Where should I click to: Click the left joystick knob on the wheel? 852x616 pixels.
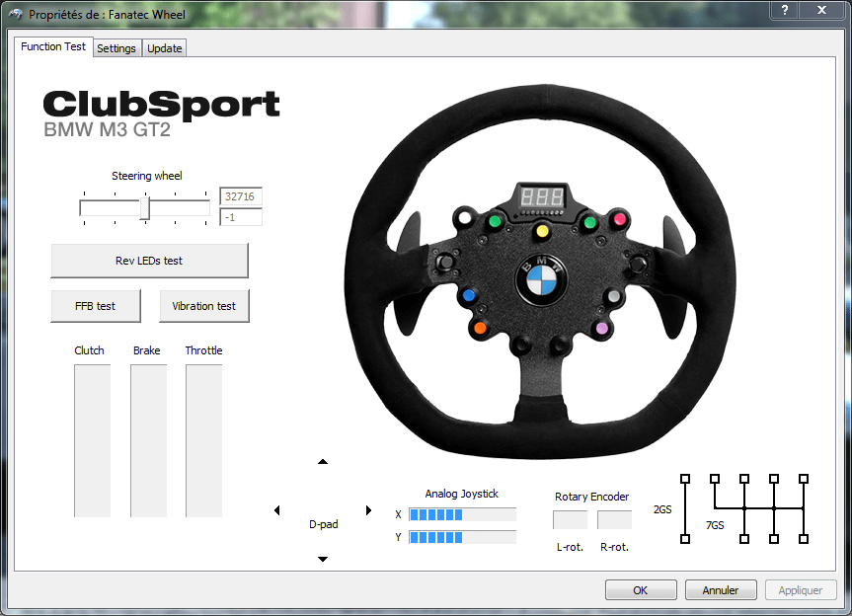tap(445, 263)
